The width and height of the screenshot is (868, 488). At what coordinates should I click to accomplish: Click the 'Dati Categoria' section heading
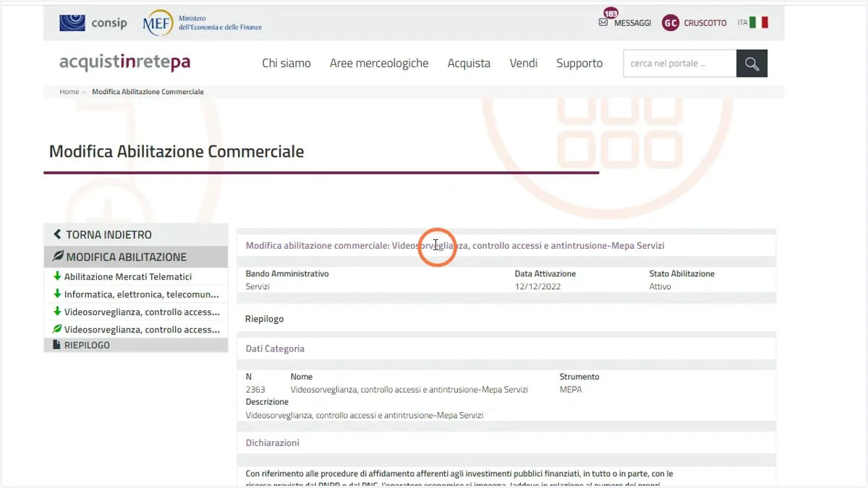(x=275, y=348)
